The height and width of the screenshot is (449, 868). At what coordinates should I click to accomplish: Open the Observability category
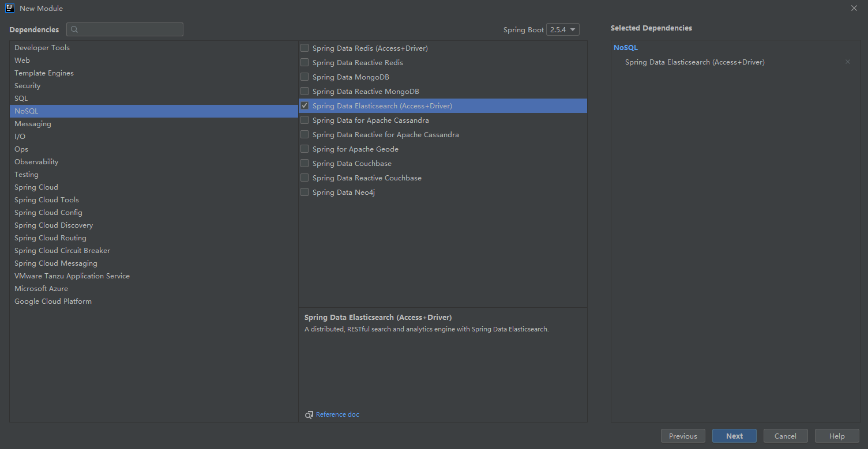[x=153, y=161]
